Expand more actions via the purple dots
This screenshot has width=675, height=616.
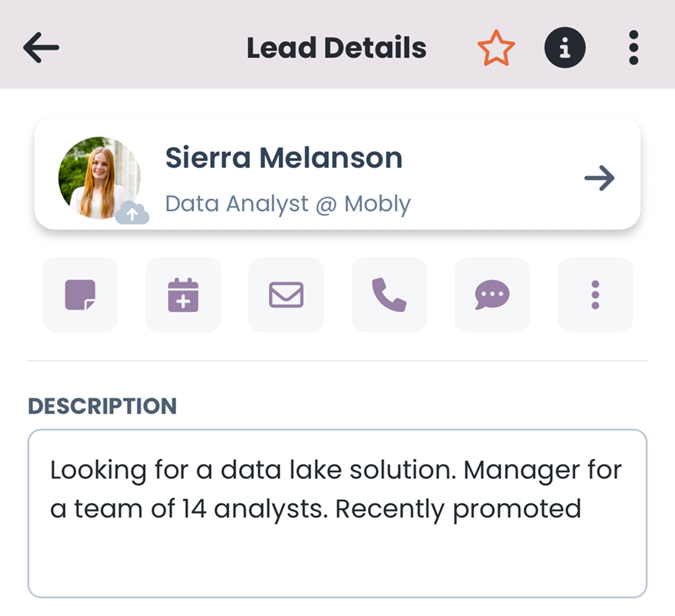pyautogui.click(x=595, y=295)
